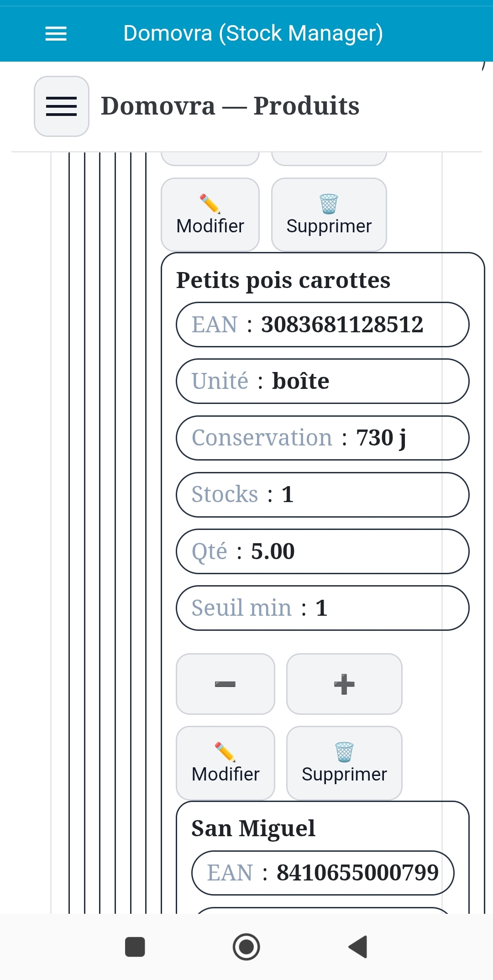The width and height of the screenshot is (493, 980).
Task: Open the app bar hamburger menu
Action: pos(56,33)
